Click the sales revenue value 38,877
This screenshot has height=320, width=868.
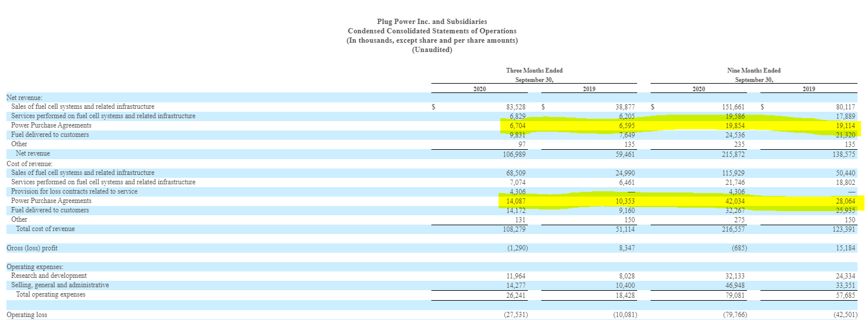point(625,106)
